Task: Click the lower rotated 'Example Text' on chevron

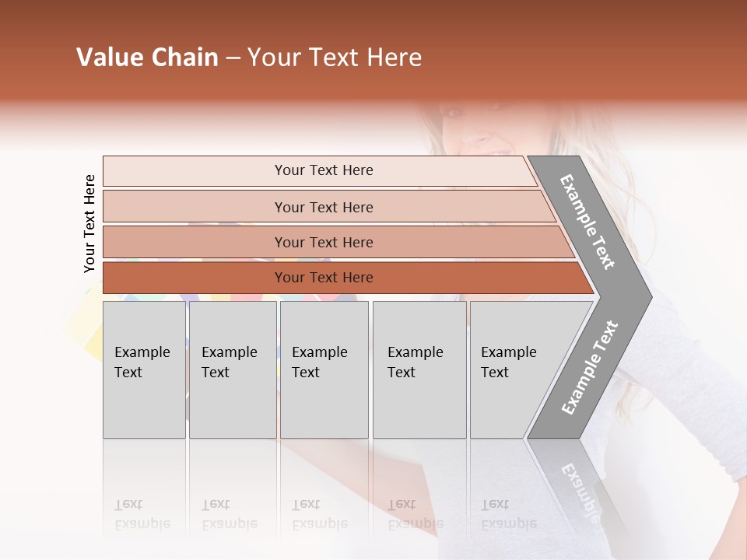Action: pyautogui.click(x=590, y=368)
